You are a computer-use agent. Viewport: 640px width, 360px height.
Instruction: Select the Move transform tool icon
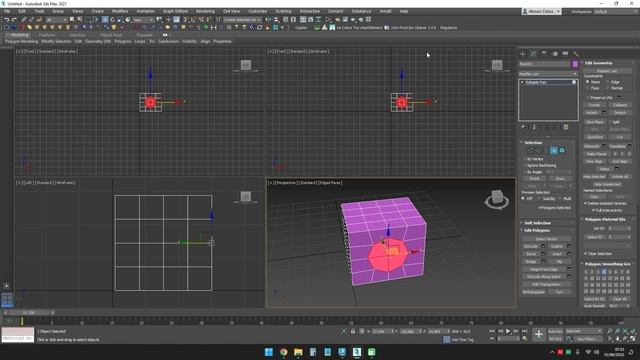[x=105, y=20]
